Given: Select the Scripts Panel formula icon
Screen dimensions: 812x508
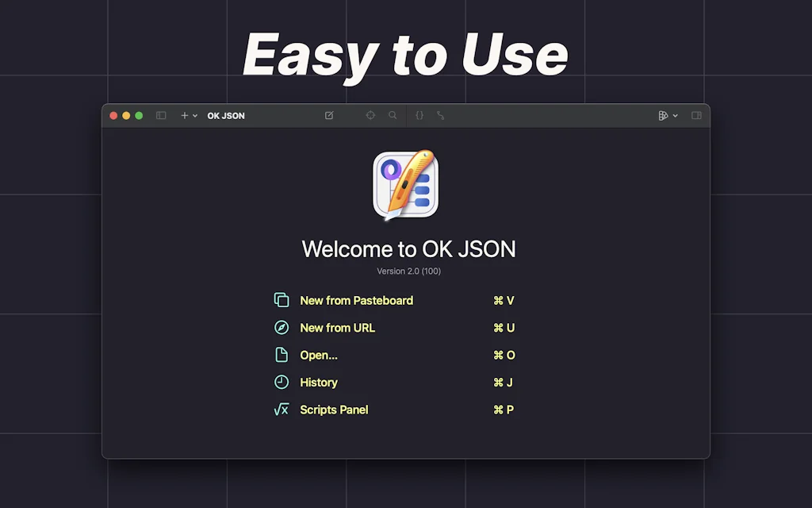Looking at the screenshot, I should (x=282, y=410).
